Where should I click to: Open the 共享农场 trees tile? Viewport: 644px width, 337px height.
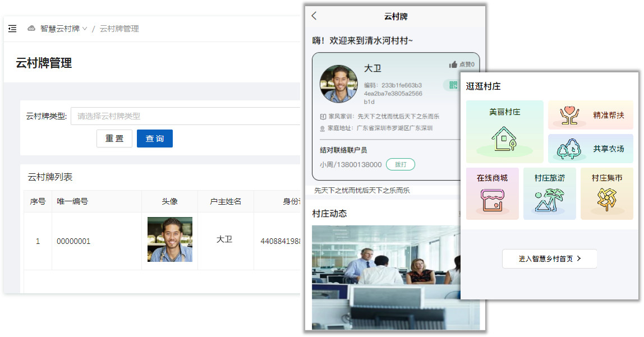tap(590, 149)
